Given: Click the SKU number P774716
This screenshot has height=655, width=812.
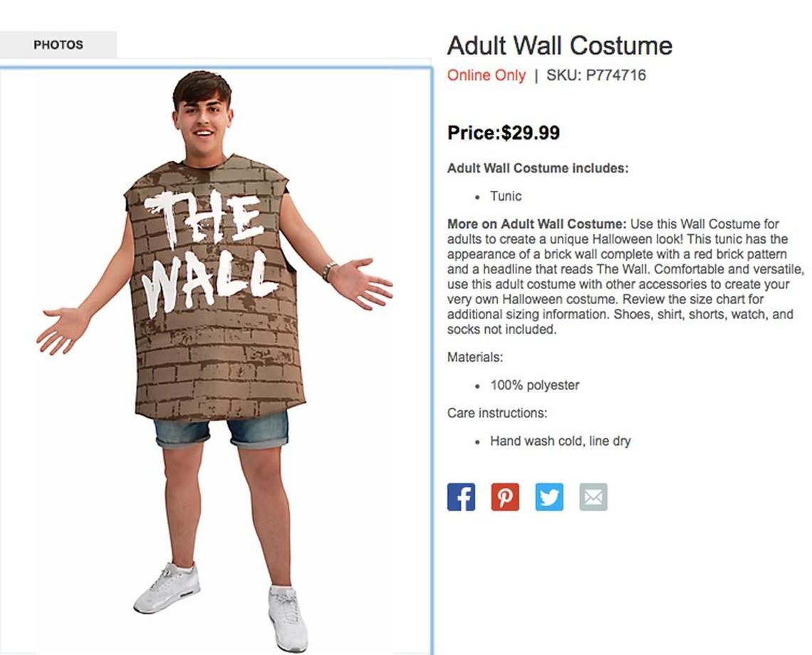Looking at the screenshot, I should click(615, 75).
